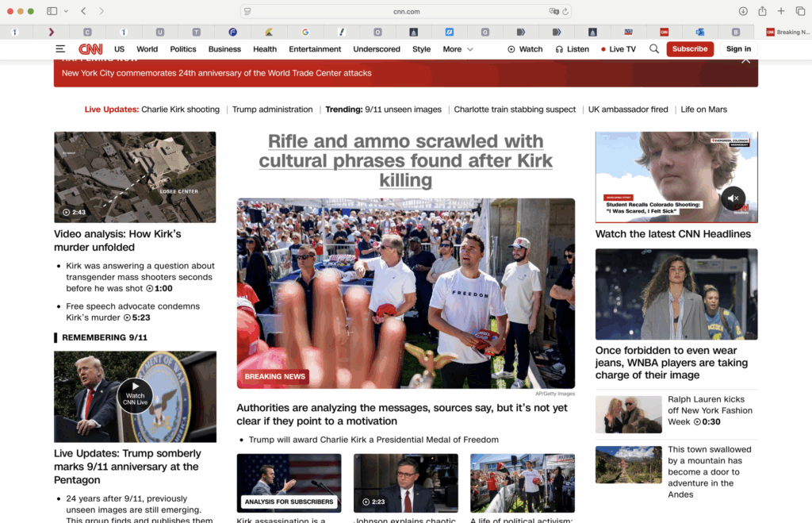Open Charlotte train stabbing suspect link
The image size is (812, 523).
515,110
